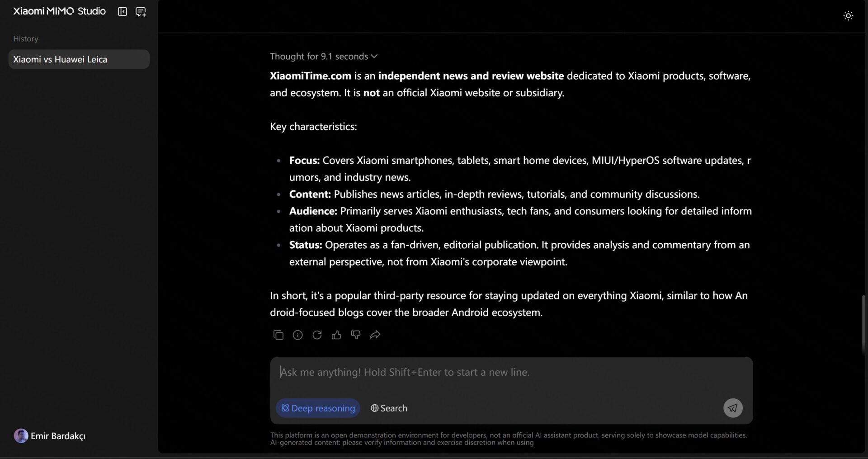This screenshot has height=459, width=868.
Task: Copy the assistant's response
Action: (x=278, y=335)
